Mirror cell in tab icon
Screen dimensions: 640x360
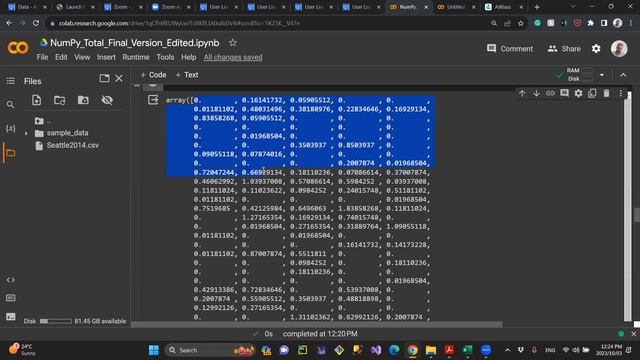(x=592, y=93)
